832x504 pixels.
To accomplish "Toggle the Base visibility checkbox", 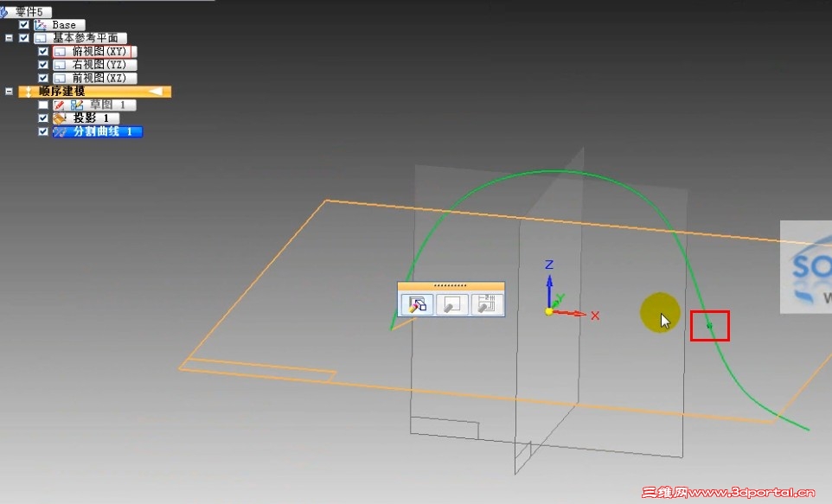I will coord(23,24).
